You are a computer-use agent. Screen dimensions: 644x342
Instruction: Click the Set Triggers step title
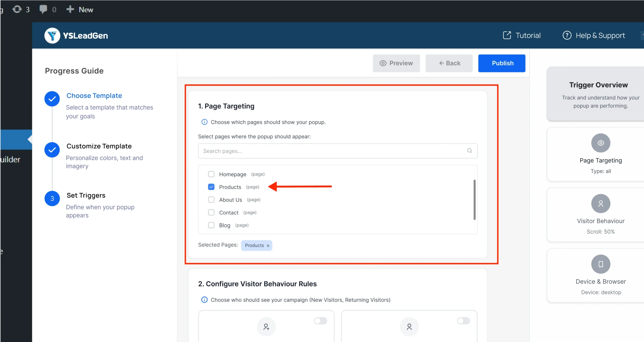(86, 195)
